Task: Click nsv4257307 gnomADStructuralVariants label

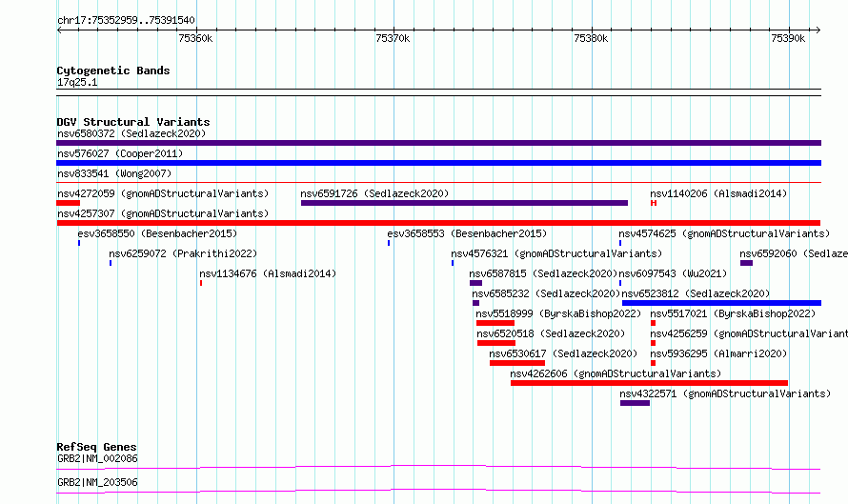Action: (x=163, y=213)
